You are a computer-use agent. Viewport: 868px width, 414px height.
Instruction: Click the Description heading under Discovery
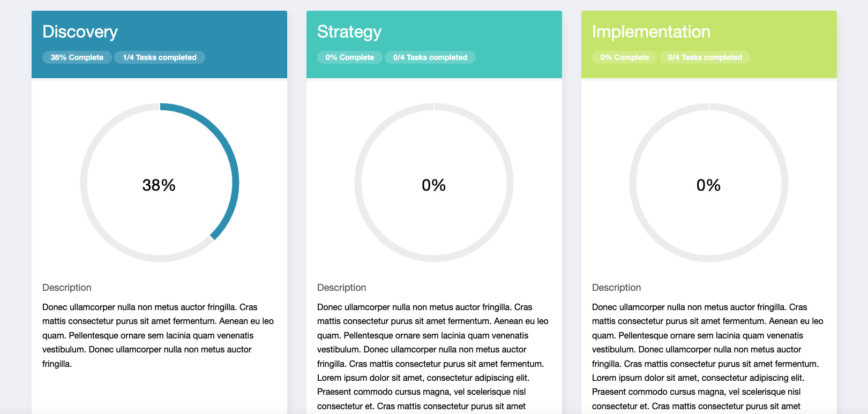pyautogui.click(x=67, y=288)
